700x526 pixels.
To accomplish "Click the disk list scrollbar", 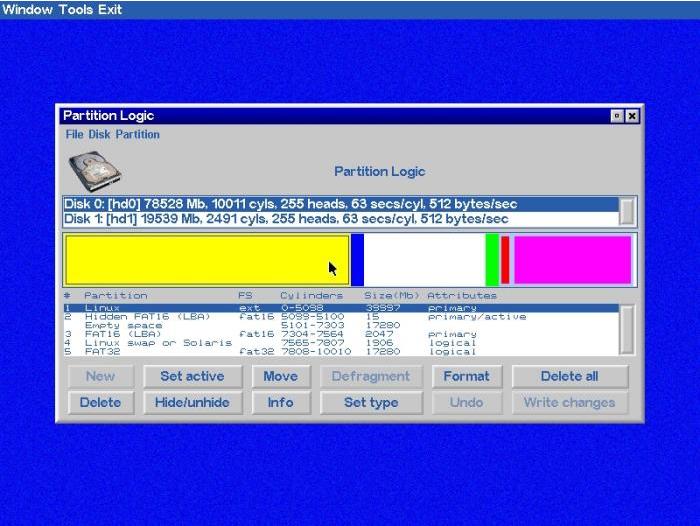I will 627,212.
